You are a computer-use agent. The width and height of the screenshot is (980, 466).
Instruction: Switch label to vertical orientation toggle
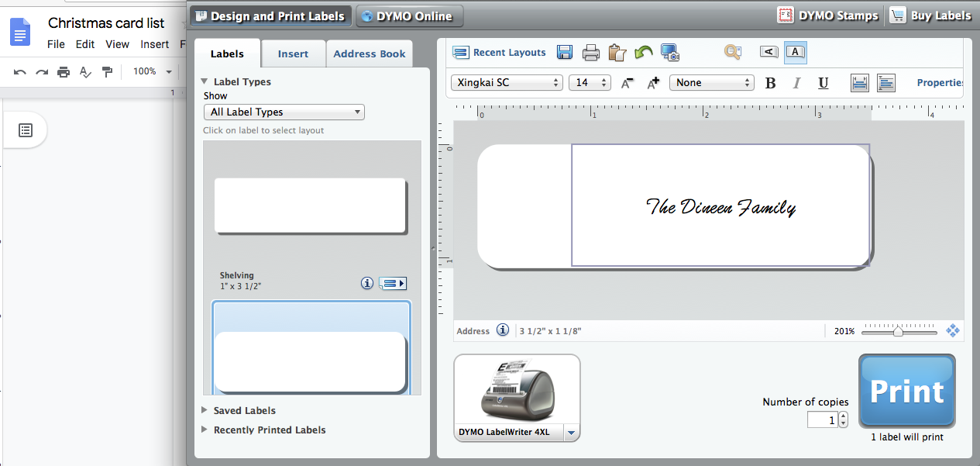(x=769, y=52)
